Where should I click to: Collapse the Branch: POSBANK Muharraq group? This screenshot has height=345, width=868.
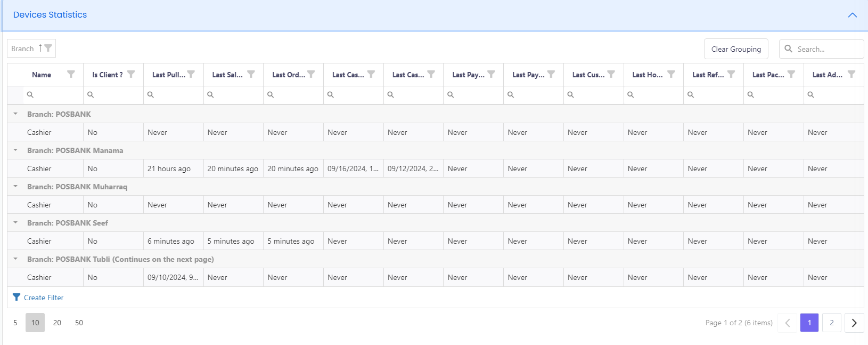click(15, 186)
